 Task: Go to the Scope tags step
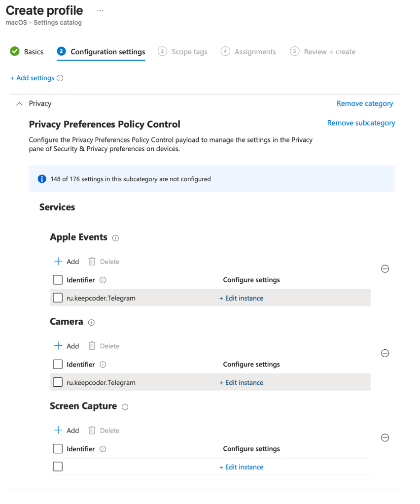pyautogui.click(x=183, y=52)
